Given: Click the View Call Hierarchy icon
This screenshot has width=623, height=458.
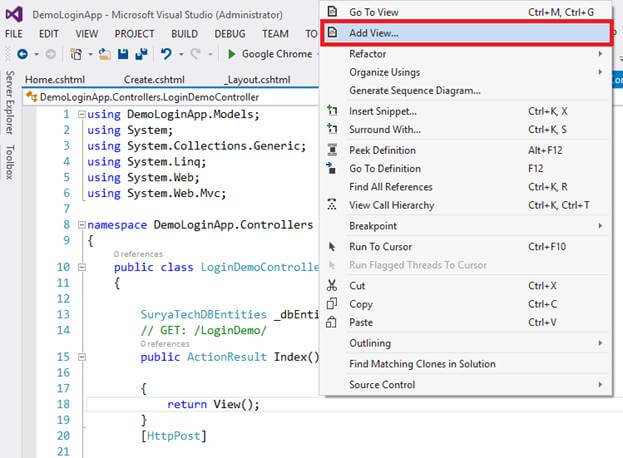Looking at the screenshot, I should tap(332, 204).
